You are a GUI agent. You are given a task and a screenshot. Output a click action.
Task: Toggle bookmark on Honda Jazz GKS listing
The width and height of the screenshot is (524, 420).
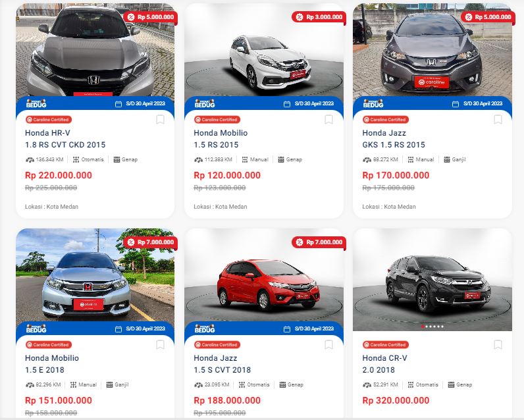(498, 119)
